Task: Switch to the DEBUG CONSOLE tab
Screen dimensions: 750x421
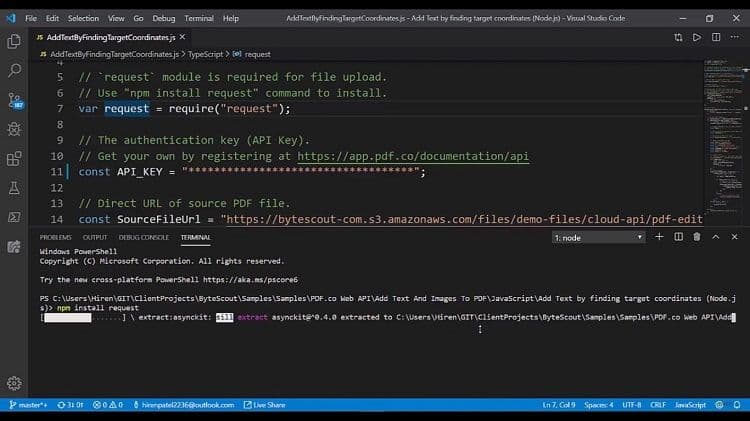Action: [144, 237]
